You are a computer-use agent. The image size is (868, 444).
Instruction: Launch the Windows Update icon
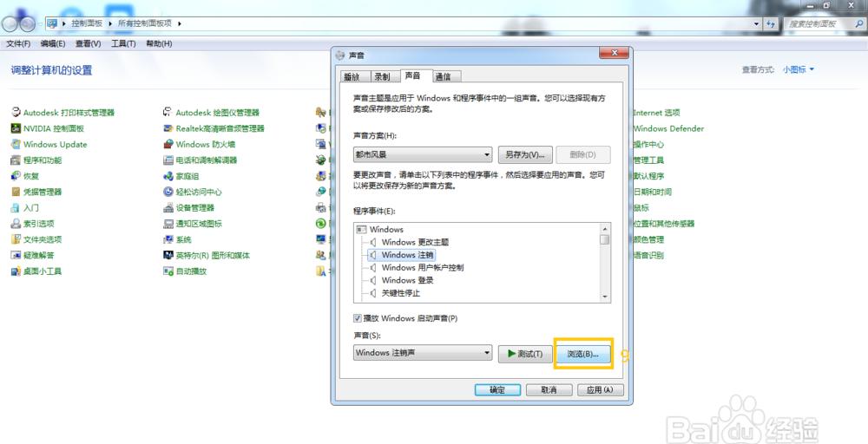tap(16, 144)
